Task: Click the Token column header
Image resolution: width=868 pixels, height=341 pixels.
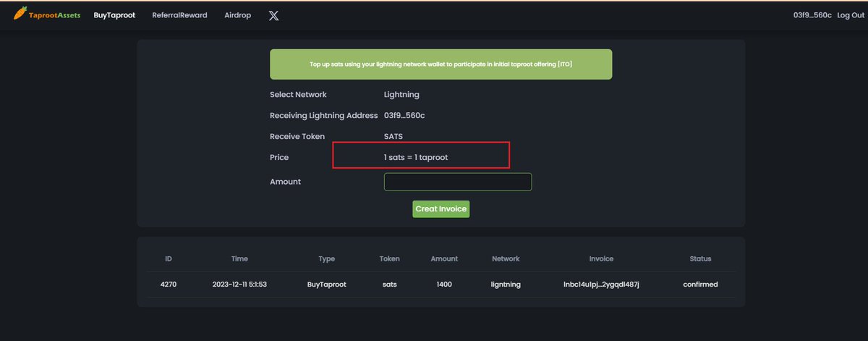Action: 389,258
